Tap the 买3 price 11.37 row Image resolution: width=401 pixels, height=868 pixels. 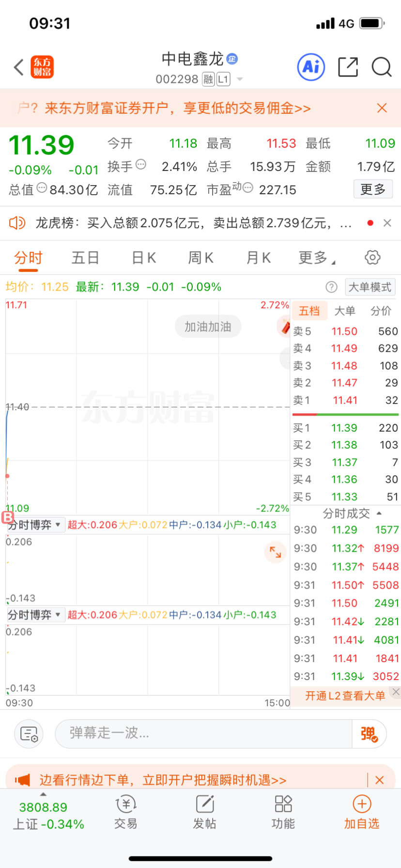click(x=345, y=462)
